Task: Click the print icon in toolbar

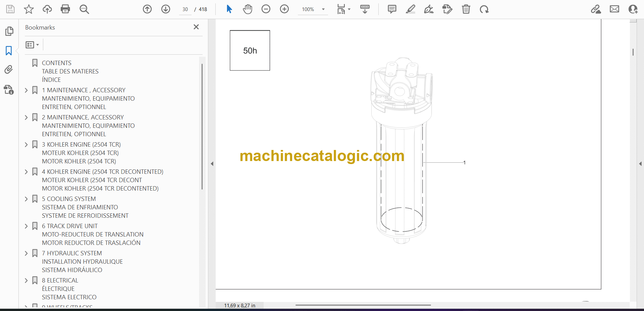Action: [65, 9]
